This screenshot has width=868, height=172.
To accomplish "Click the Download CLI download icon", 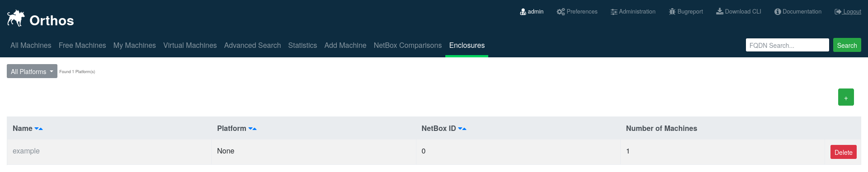I will 720,11.
